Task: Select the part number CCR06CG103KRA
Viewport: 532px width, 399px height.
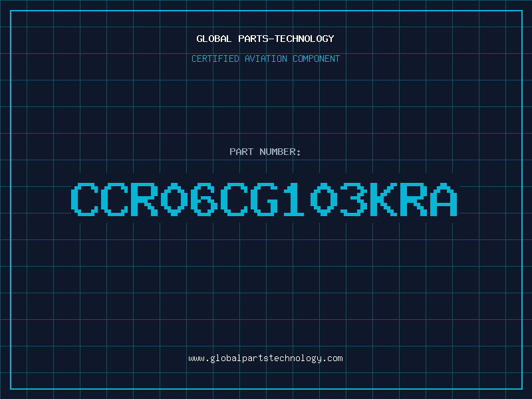Action: (264, 199)
